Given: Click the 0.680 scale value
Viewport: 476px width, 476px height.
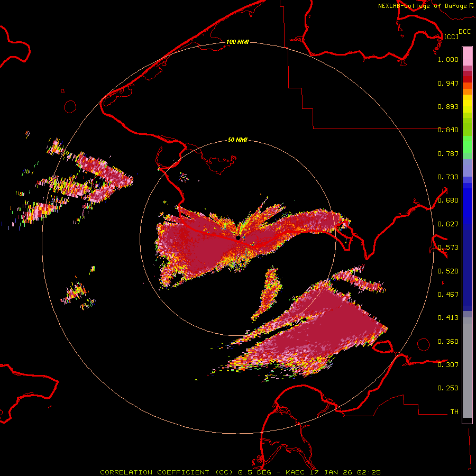Looking at the screenshot, I should pyautogui.click(x=448, y=200).
